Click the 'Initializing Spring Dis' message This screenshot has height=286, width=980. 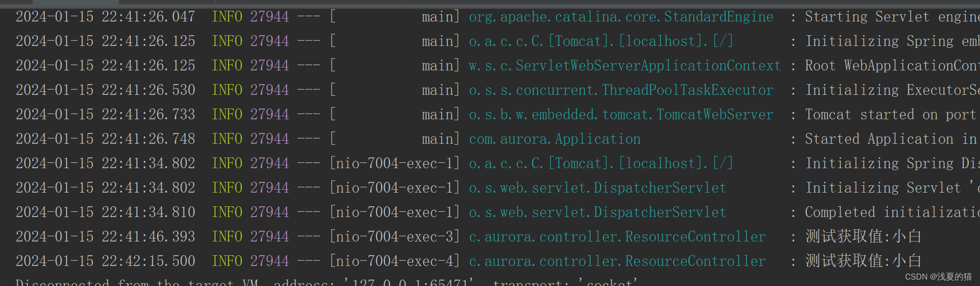pos(892,164)
